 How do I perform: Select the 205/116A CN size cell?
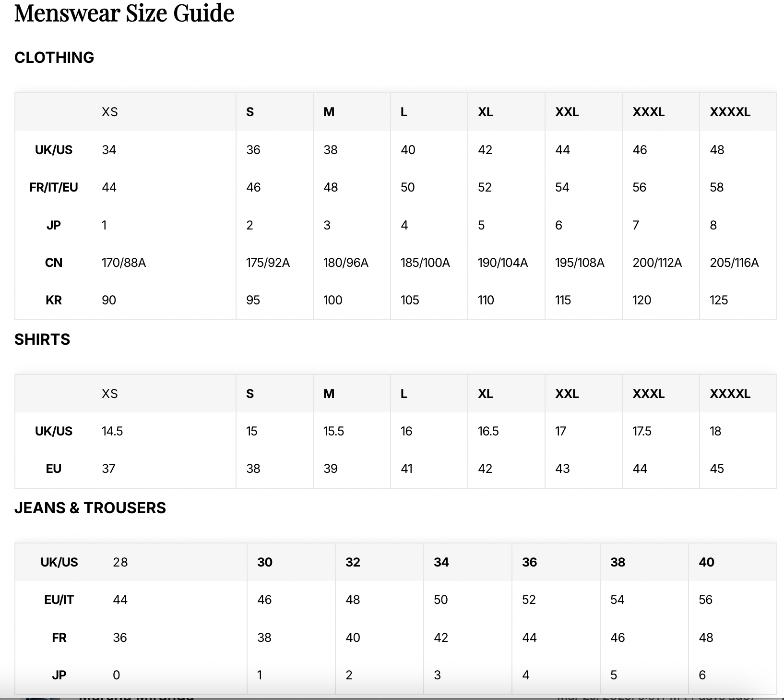coord(734,263)
